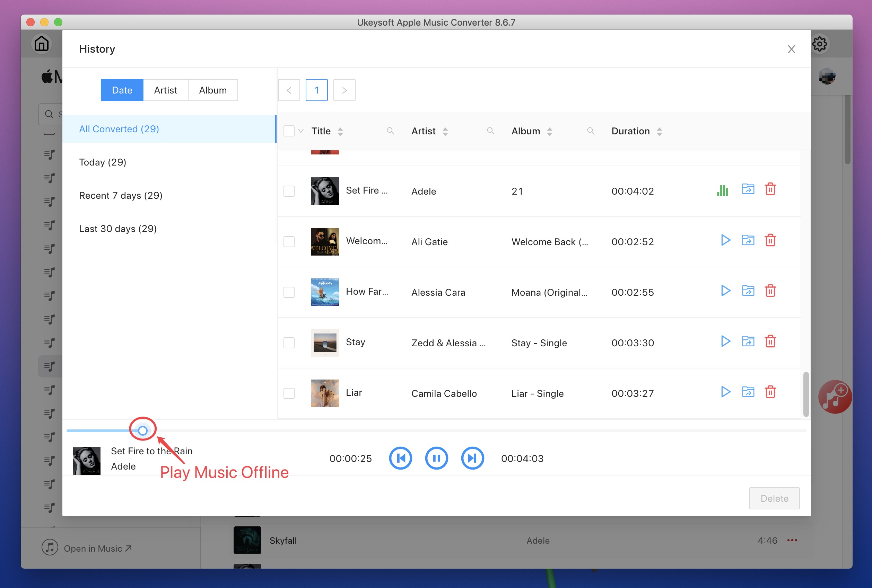Sort by Artist column arrows
The height and width of the screenshot is (588, 872).
point(445,131)
